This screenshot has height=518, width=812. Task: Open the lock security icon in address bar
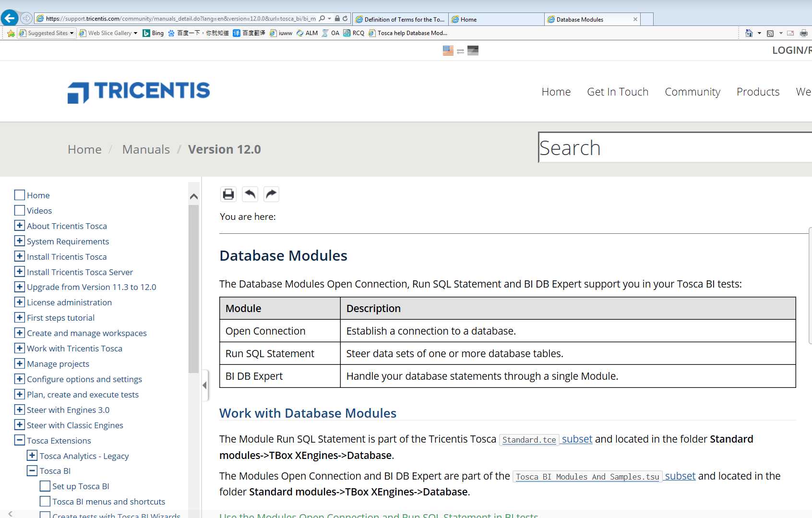point(337,18)
